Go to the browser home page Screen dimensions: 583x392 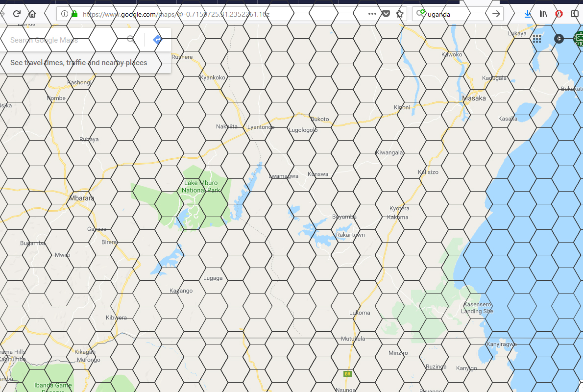(32, 14)
